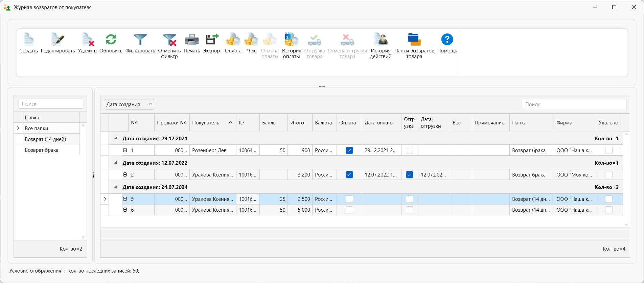Toggle Оплата checkbox in row 5
The image size is (644, 283).
(x=349, y=199)
